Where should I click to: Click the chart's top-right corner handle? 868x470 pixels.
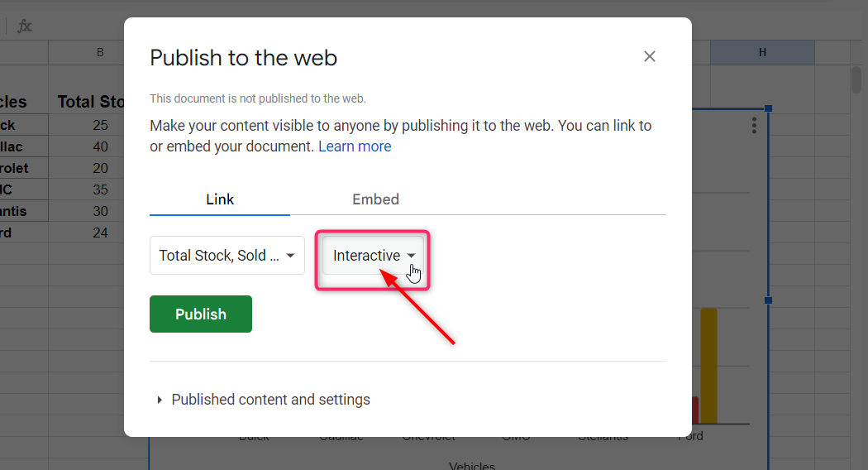coord(768,108)
